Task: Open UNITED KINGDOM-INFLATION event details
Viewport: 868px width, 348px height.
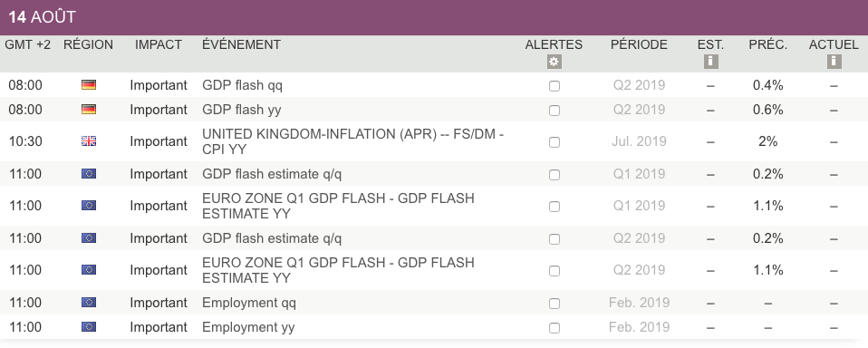Action: tap(352, 141)
